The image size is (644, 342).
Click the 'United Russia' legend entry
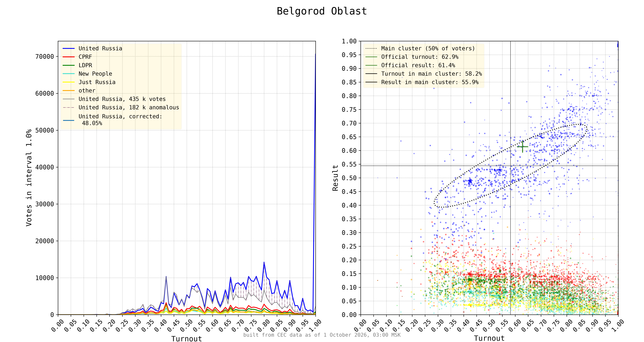(x=100, y=49)
